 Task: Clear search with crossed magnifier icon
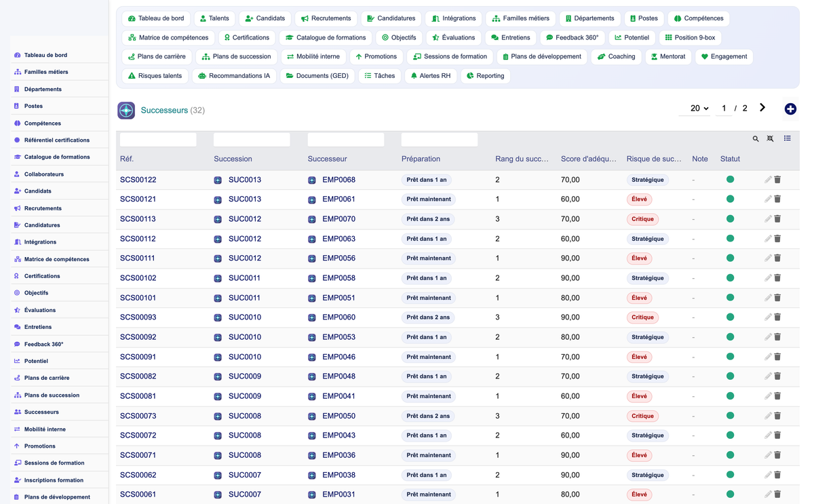(x=771, y=139)
